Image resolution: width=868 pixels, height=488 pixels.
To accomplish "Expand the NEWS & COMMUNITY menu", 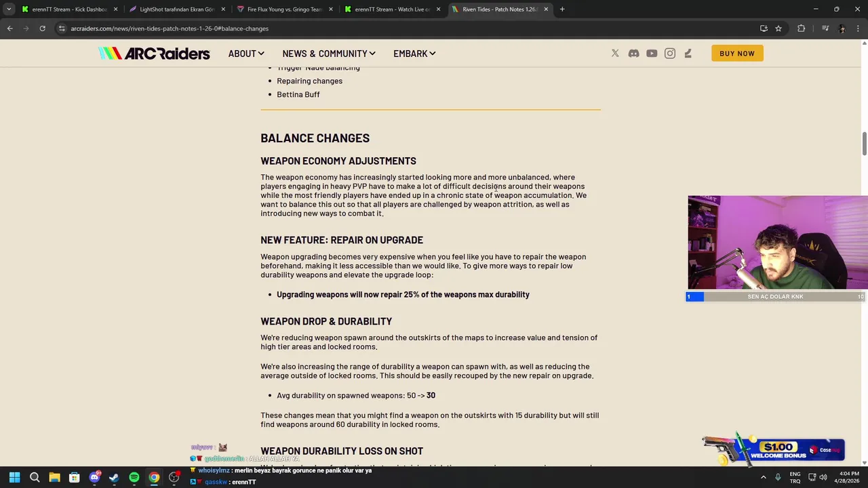I will (x=329, y=54).
